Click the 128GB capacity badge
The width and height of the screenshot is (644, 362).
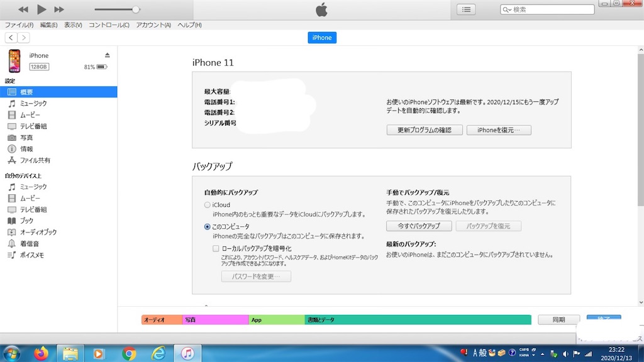pos(39,67)
